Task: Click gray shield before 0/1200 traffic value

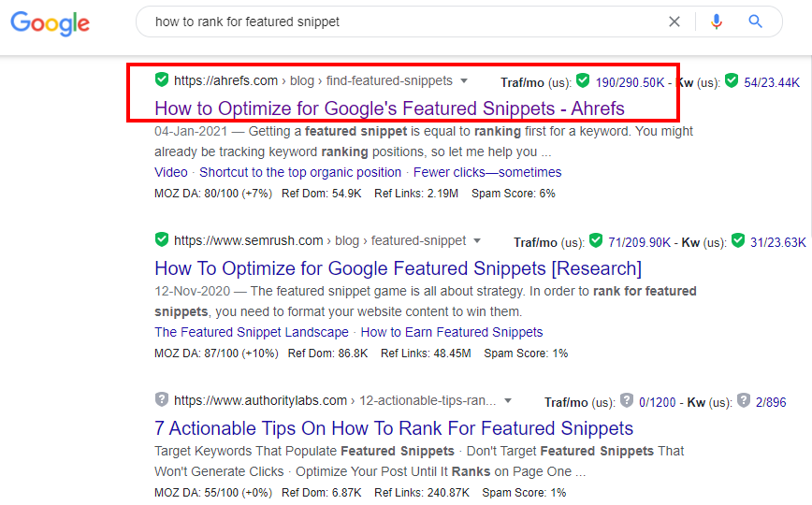Action: tap(627, 400)
